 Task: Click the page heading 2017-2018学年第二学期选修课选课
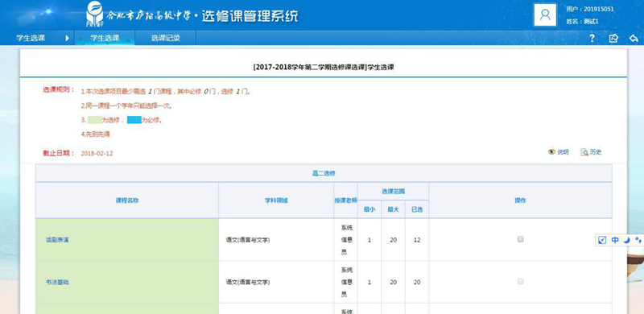point(324,67)
